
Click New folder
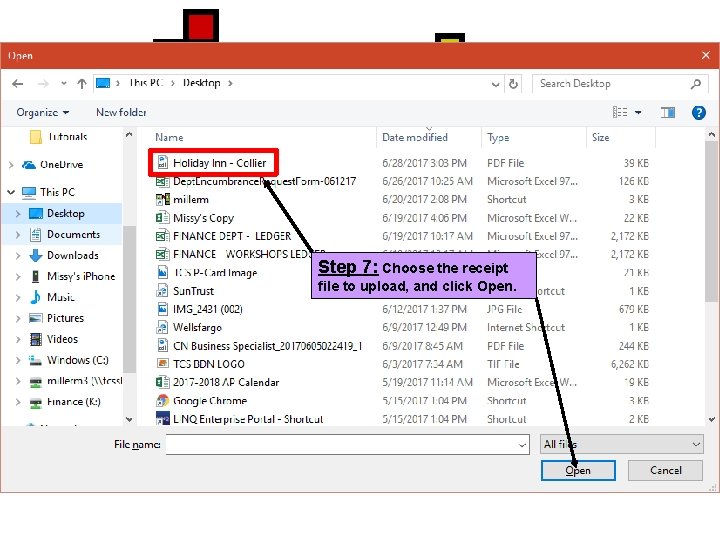(121, 112)
